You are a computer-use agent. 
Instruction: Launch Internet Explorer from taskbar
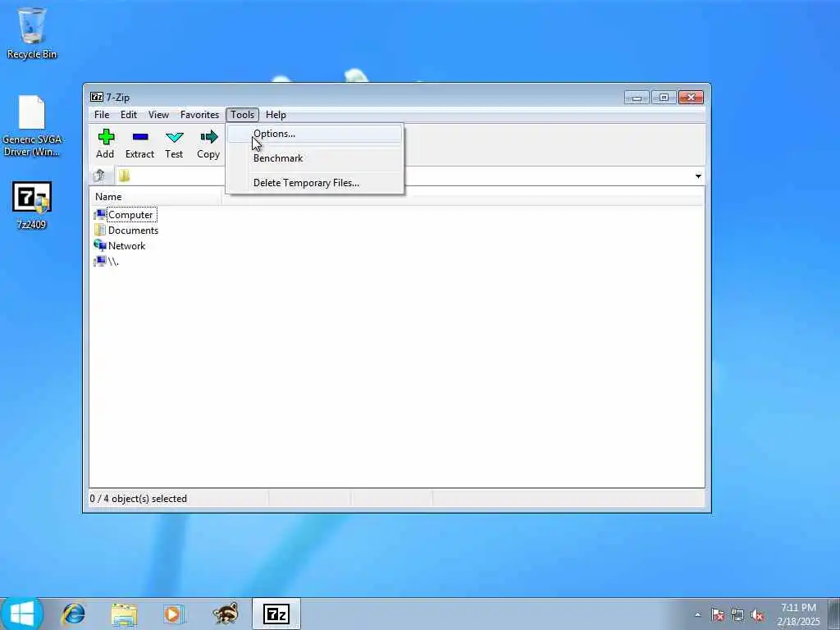(73, 614)
